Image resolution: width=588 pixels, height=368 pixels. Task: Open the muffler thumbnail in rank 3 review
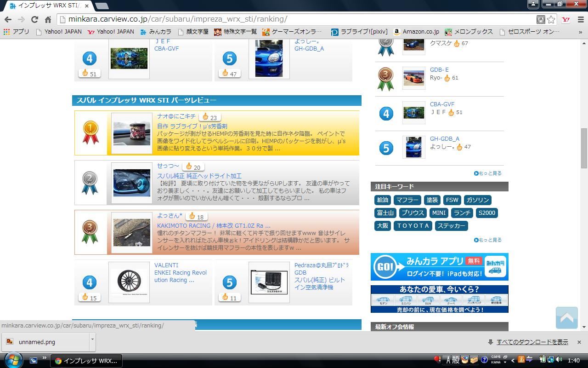point(131,232)
